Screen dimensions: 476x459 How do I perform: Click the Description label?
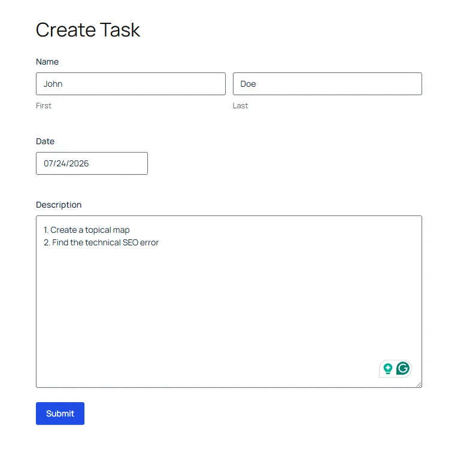(x=59, y=205)
